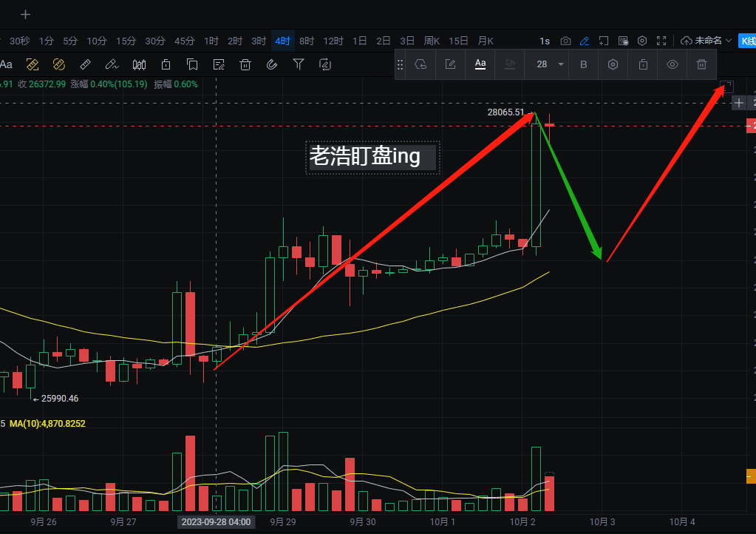
Task: Click the active 4时 timeframe
Action: [282, 41]
